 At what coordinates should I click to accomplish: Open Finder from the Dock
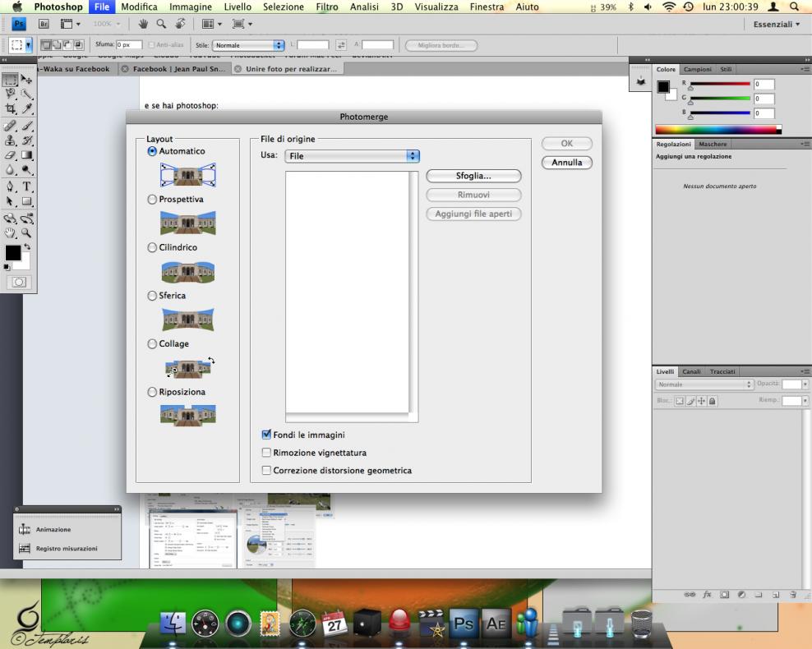click(173, 624)
